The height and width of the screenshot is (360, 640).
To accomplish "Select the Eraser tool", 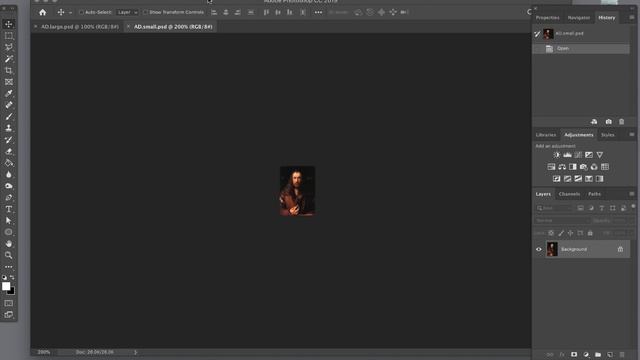I will coord(9,151).
